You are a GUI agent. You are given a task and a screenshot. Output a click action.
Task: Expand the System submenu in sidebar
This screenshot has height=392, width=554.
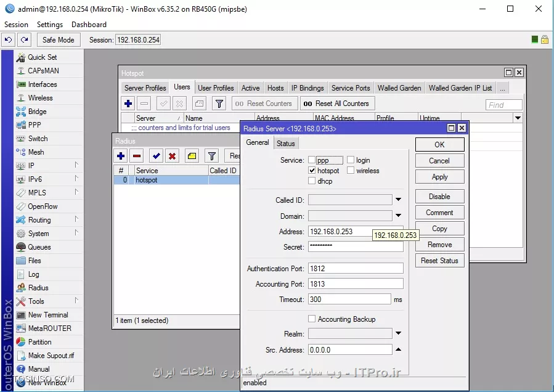tap(76, 233)
